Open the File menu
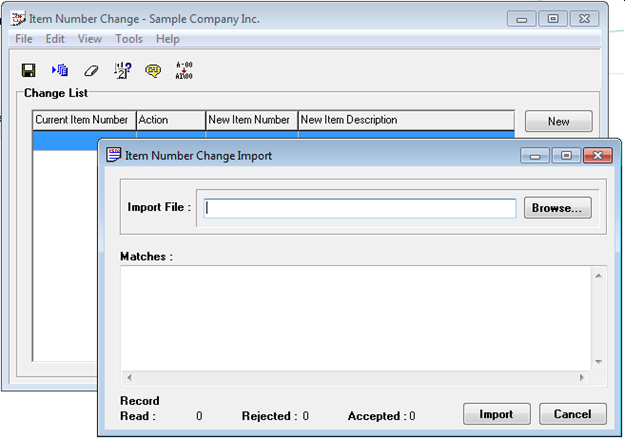Image resolution: width=625 pixels, height=439 pixels. point(24,39)
